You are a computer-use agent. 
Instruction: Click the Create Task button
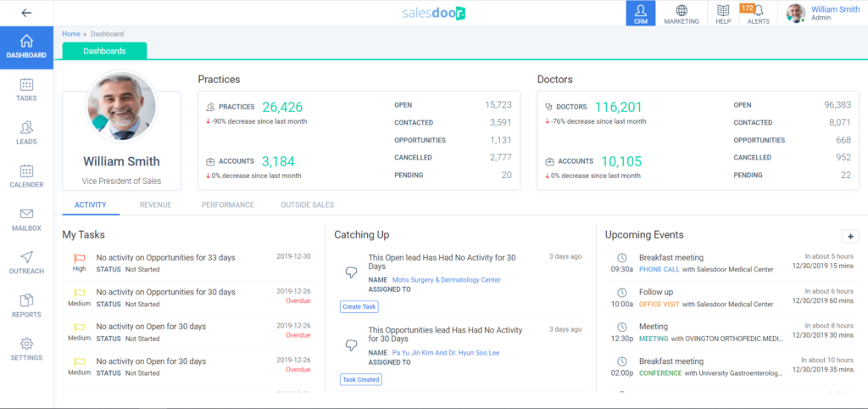coord(359,306)
